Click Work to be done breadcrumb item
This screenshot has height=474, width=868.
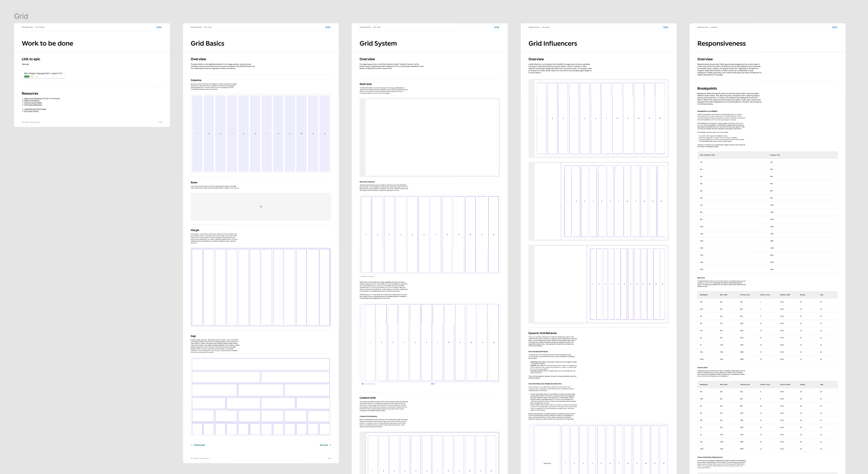(40, 27)
